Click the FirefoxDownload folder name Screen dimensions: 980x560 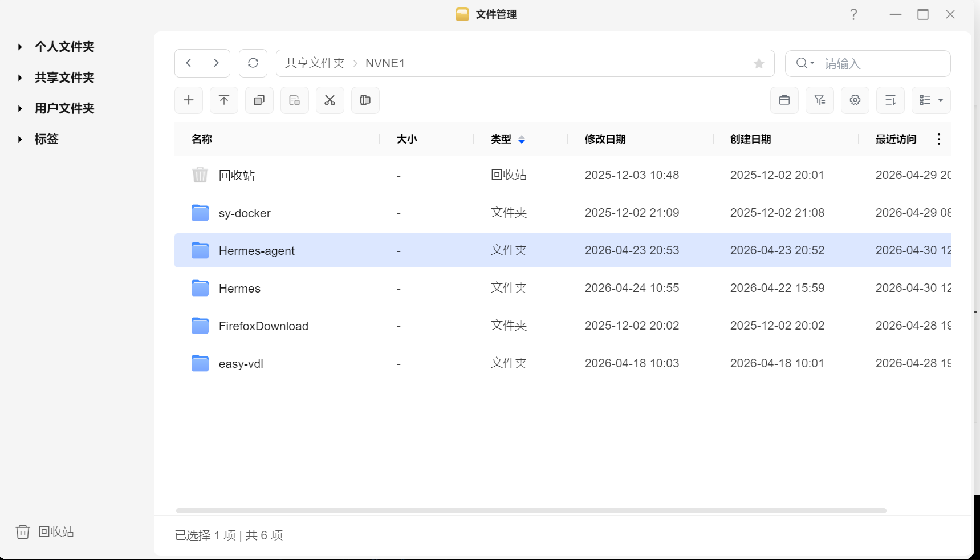point(263,326)
